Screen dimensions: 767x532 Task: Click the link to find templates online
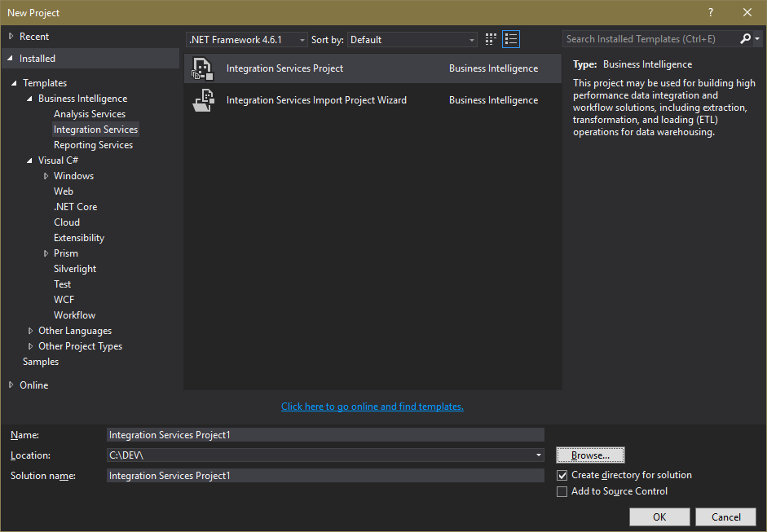click(x=372, y=407)
